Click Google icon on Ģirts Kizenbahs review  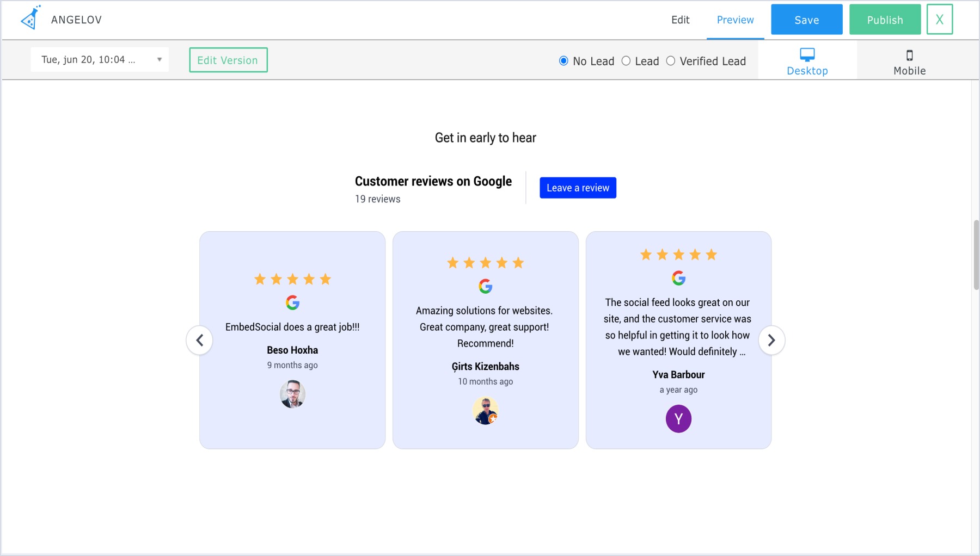(486, 286)
